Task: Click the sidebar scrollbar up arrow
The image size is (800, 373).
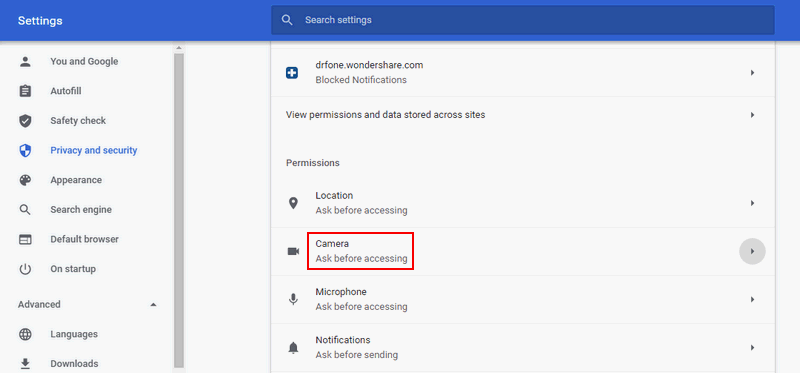Action: point(179,48)
